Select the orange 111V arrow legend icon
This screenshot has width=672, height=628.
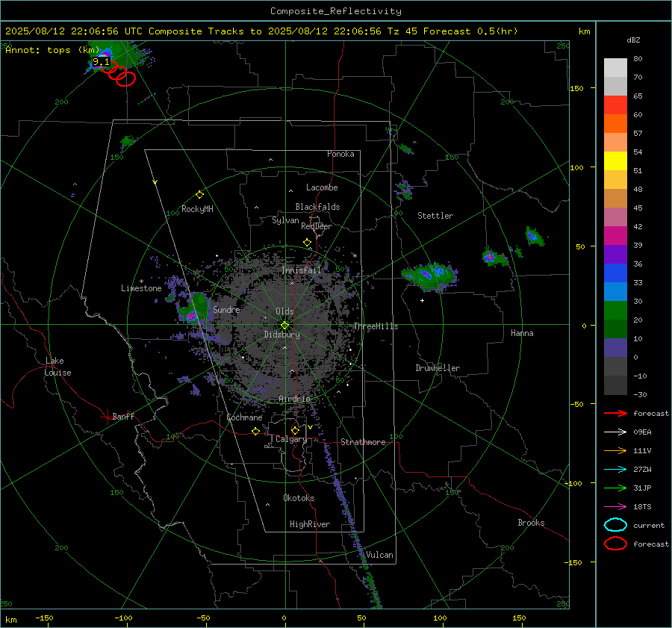(x=615, y=450)
